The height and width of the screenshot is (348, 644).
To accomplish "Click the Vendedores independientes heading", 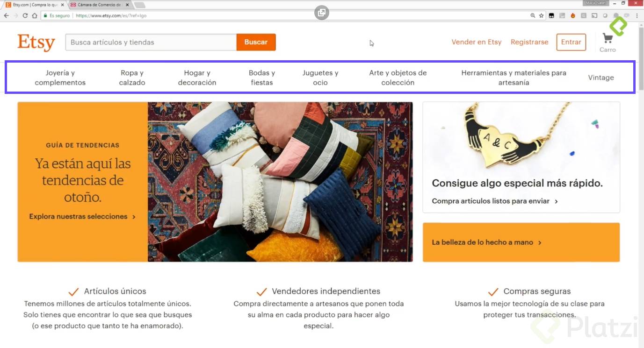I will (x=326, y=291).
